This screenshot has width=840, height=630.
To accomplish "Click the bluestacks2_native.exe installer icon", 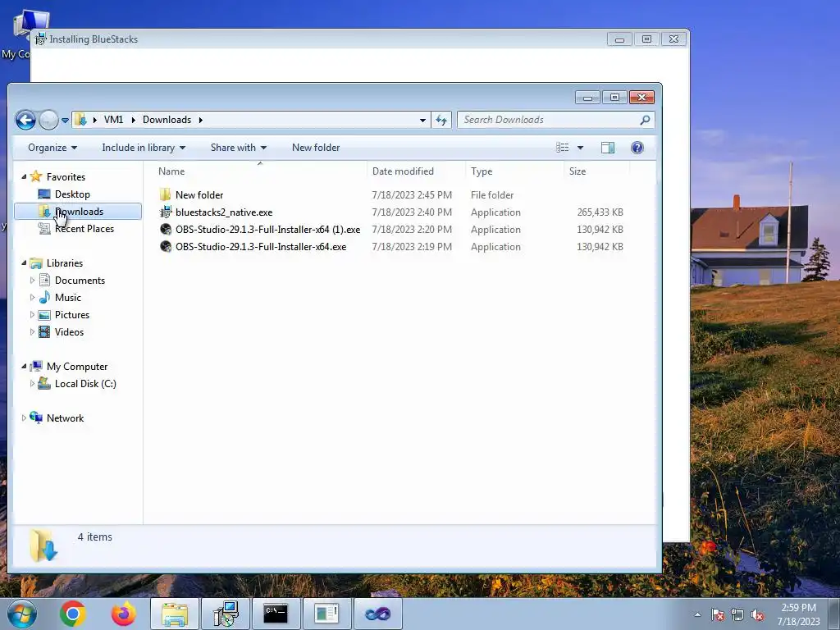I will coord(166,212).
